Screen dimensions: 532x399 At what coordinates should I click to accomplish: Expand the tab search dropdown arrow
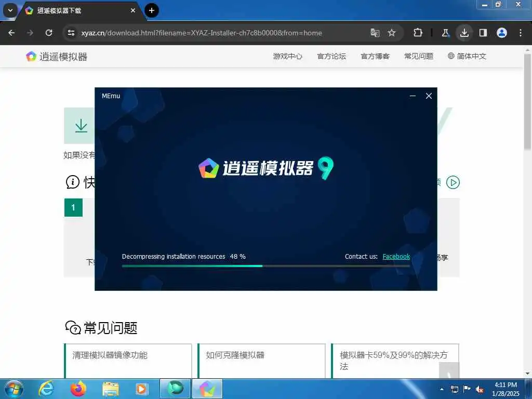pyautogui.click(x=10, y=10)
